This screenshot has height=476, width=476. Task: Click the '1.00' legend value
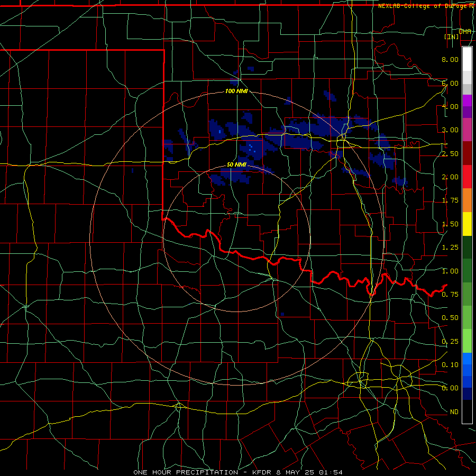point(450,271)
